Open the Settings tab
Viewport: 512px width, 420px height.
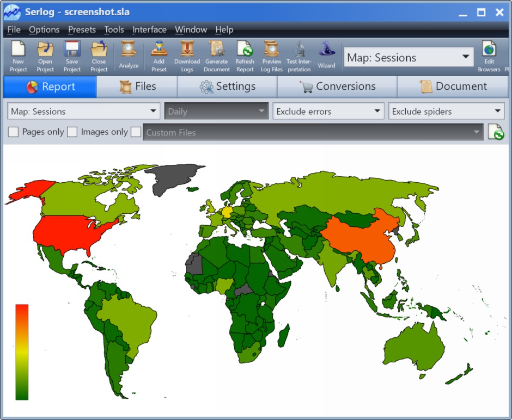227,87
